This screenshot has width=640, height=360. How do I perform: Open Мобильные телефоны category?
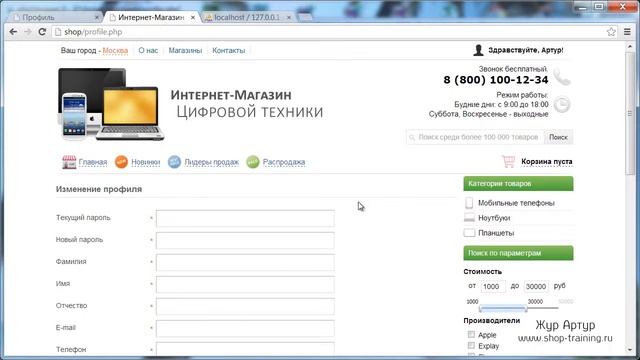[x=516, y=203]
